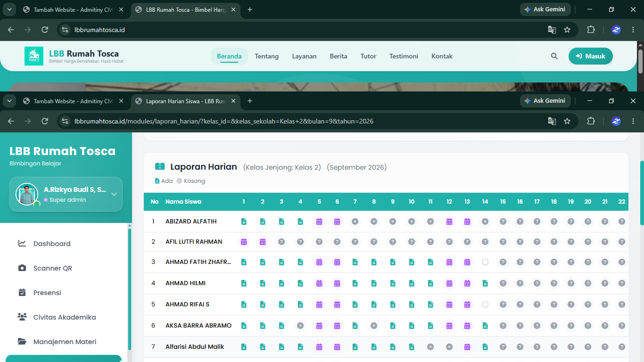Open the Chrome three-dot menu in upper window
Screen dimensions: 644x362
[x=633, y=30]
